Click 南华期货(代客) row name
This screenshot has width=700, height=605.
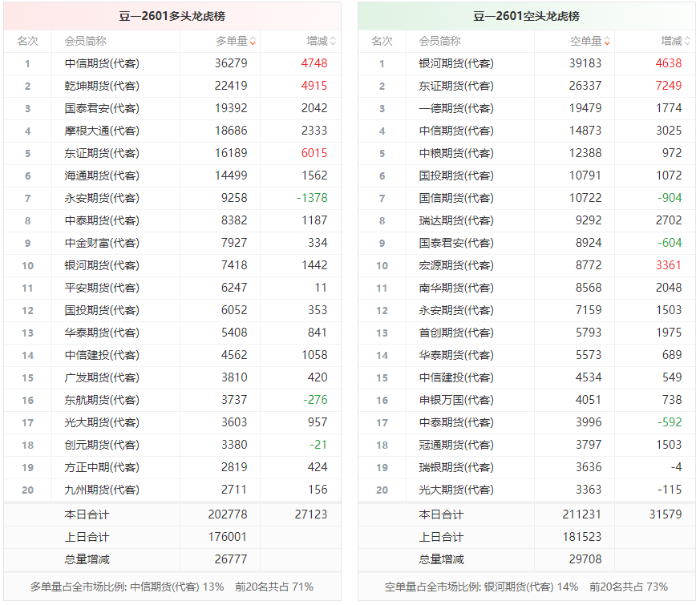[456, 288]
